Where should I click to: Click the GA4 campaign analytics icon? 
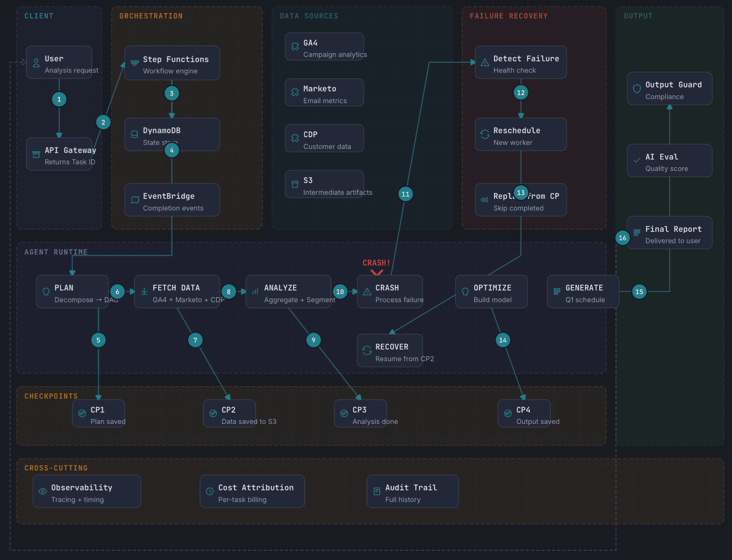tap(295, 47)
